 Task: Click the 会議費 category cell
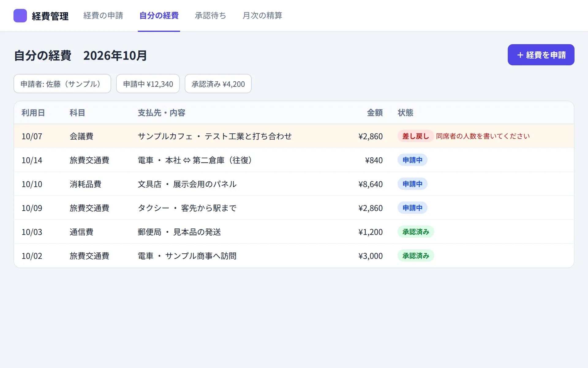[x=81, y=136]
